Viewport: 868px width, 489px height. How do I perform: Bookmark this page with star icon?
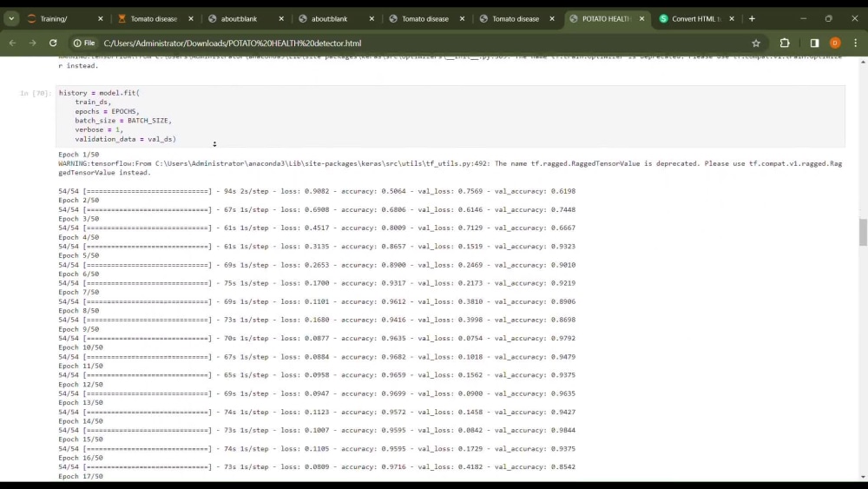click(756, 43)
